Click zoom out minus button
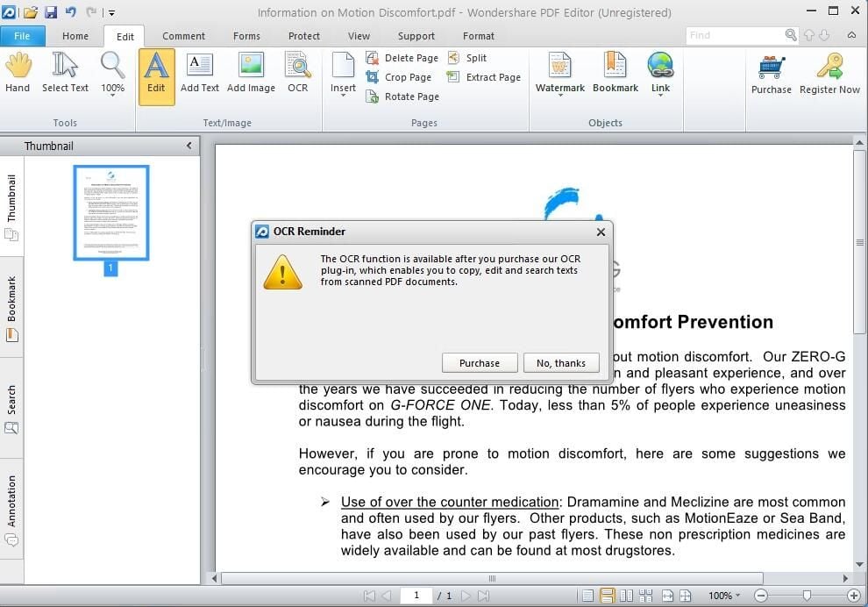The image size is (868, 607). (x=761, y=596)
